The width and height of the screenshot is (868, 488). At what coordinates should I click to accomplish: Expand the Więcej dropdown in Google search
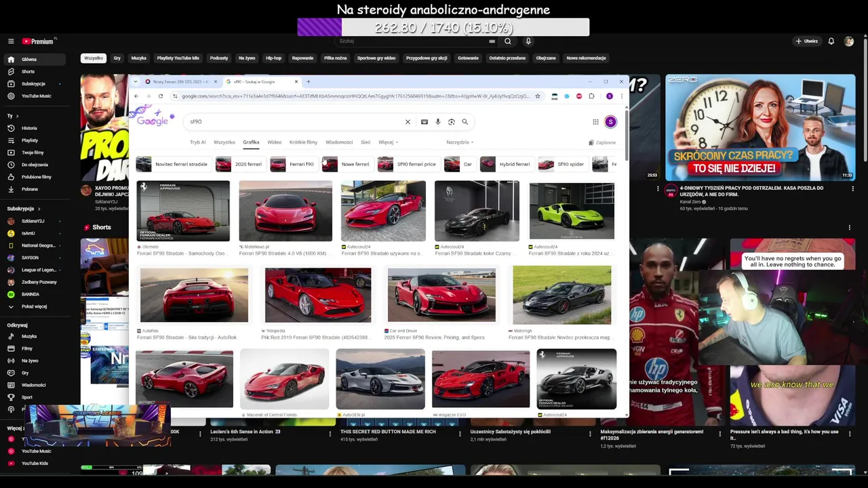388,142
